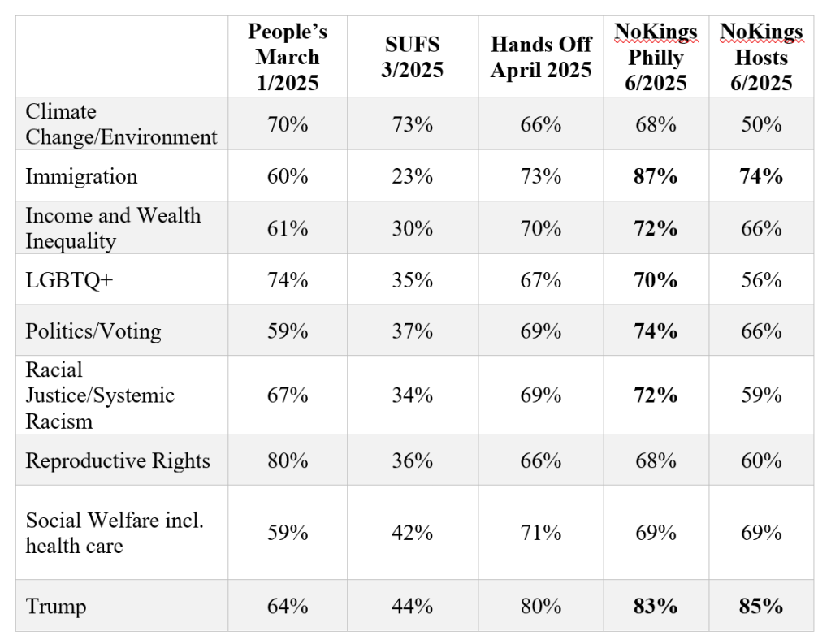This screenshot has height=644, width=831.
Task: Click the Social Welfare incl. health care label
Action: [115, 533]
